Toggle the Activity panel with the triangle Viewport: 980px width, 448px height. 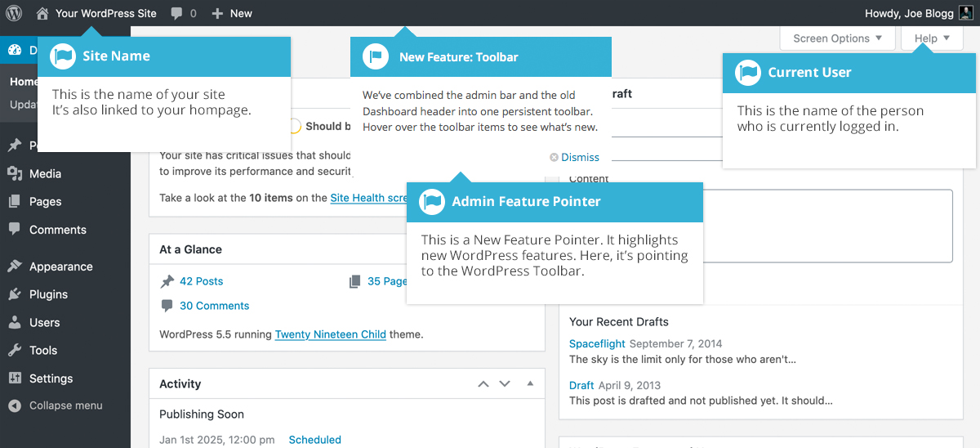pyautogui.click(x=530, y=383)
